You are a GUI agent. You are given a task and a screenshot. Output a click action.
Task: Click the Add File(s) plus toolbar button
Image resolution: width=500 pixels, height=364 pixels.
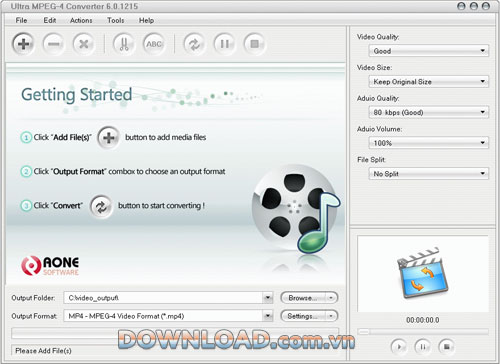click(x=23, y=44)
